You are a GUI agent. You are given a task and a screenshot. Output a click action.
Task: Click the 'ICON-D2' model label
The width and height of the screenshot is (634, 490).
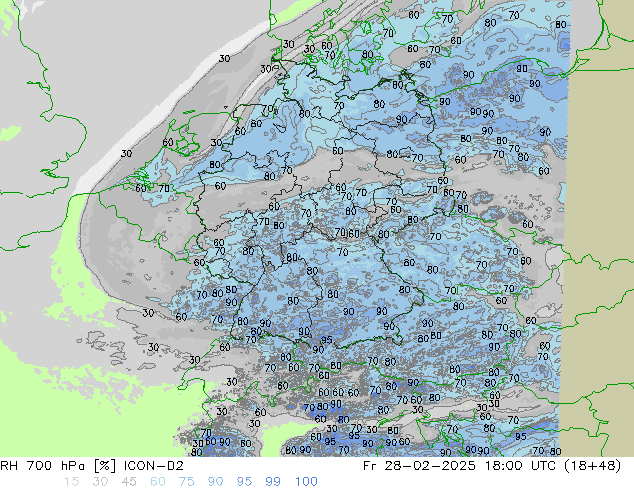[154, 466]
